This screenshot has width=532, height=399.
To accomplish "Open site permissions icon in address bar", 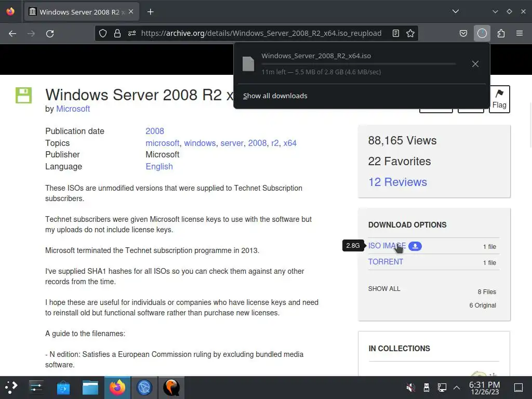I will pos(132,33).
